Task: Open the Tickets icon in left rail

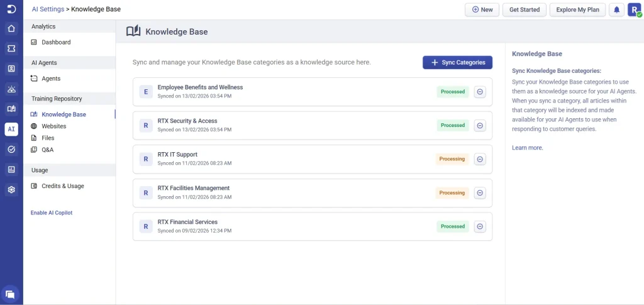Action: point(11,49)
